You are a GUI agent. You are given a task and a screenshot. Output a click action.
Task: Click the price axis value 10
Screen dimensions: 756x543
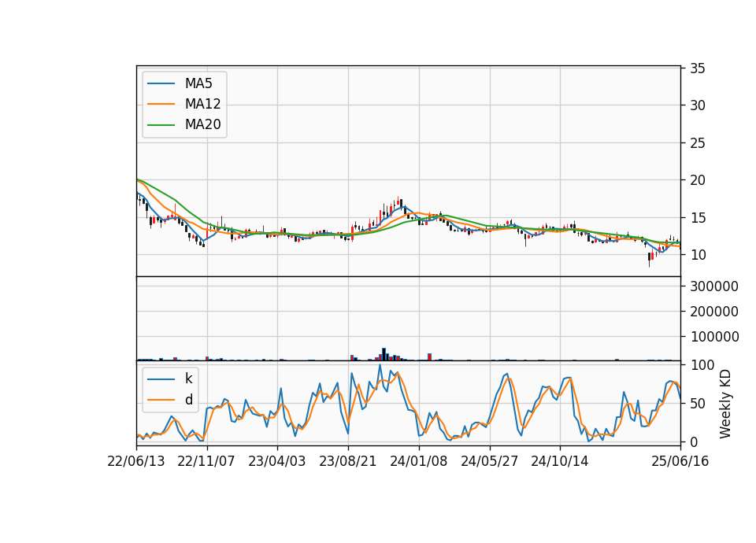click(x=698, y=255)
